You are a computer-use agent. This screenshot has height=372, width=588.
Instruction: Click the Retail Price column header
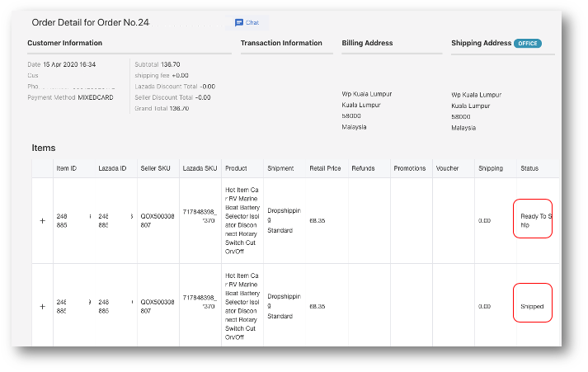tap(325, 168)
